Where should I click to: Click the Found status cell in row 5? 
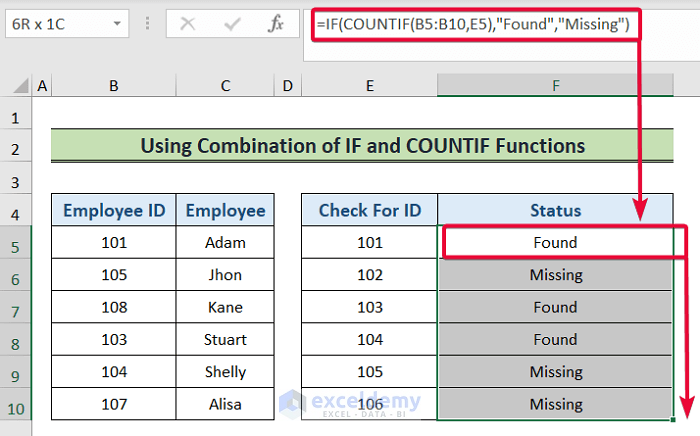(x=556, y=243)
